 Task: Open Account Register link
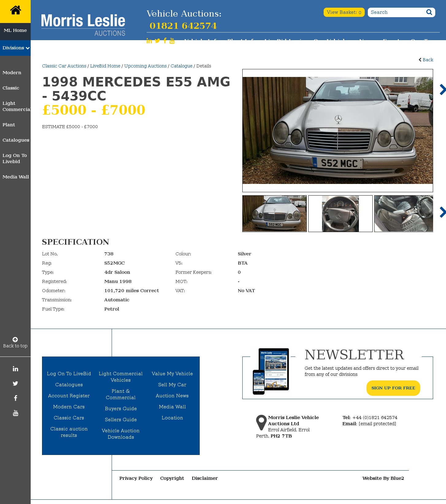(x=69, y=396)
